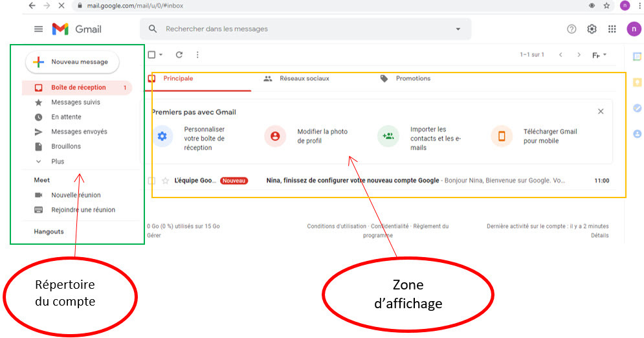Image resolution: width=644 pixels, height=338 pixels.
Task: Bookmark this page star icon
Action: (x=606, y=6)
